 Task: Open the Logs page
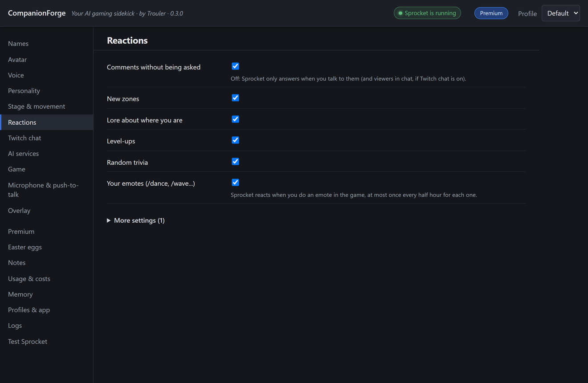46,326
